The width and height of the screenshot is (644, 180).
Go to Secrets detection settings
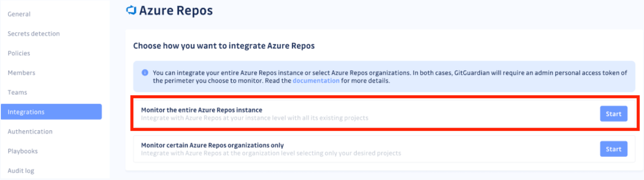34,34
